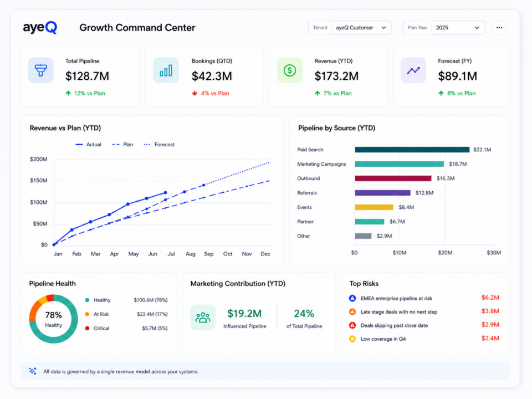
Task: Click the $3.8M risk amount
Action: pyautogui.click(x=490, y=311)
